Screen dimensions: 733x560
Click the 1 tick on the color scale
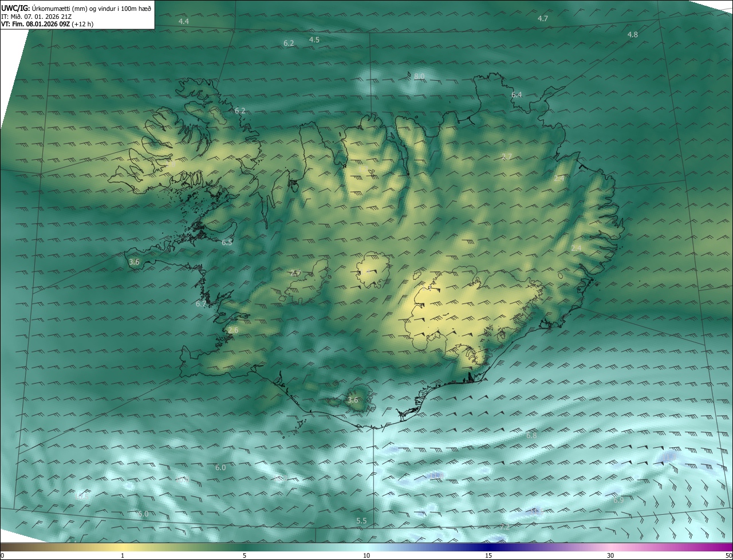(x=123, y=555)
